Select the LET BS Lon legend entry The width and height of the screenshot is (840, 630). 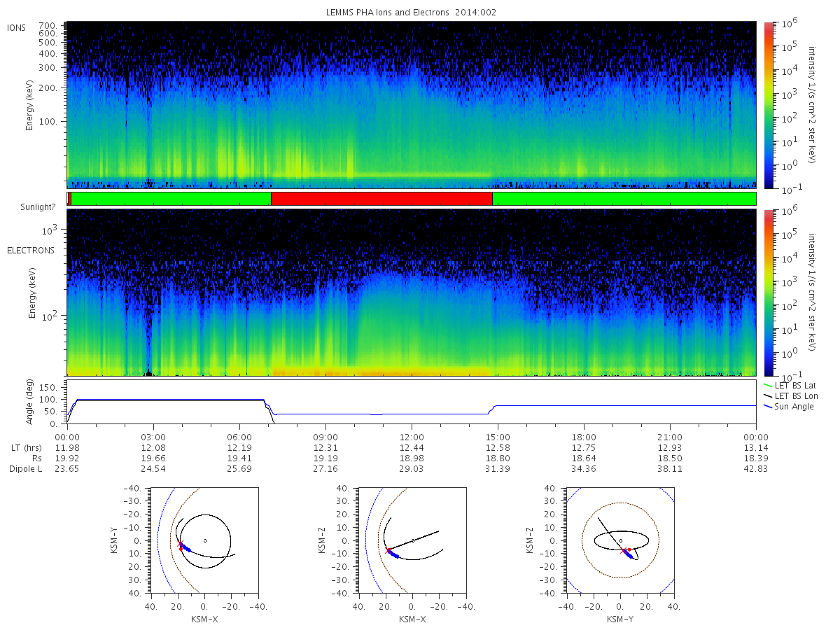pos(790,396)
